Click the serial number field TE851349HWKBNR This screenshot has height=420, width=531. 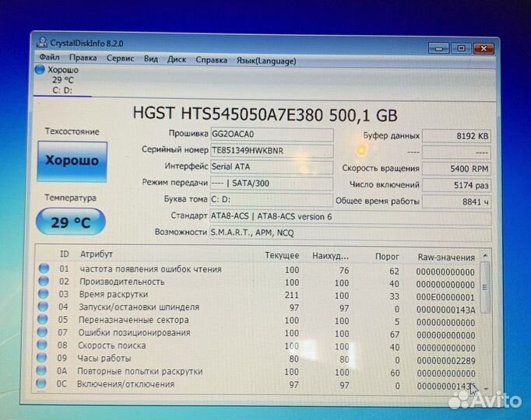(x=272, y=151)
